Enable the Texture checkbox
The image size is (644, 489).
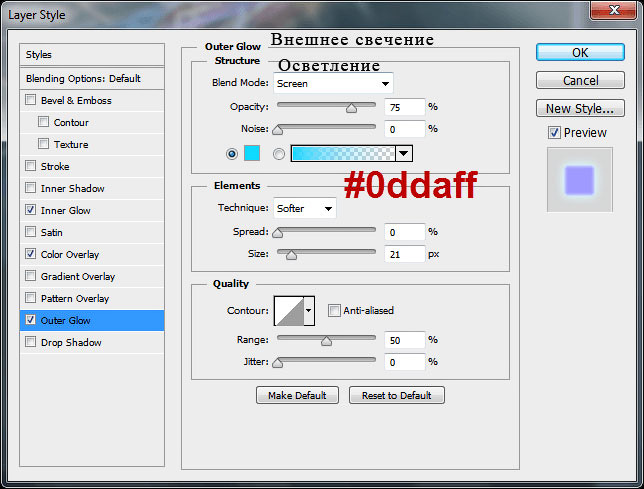click(43, 144)
